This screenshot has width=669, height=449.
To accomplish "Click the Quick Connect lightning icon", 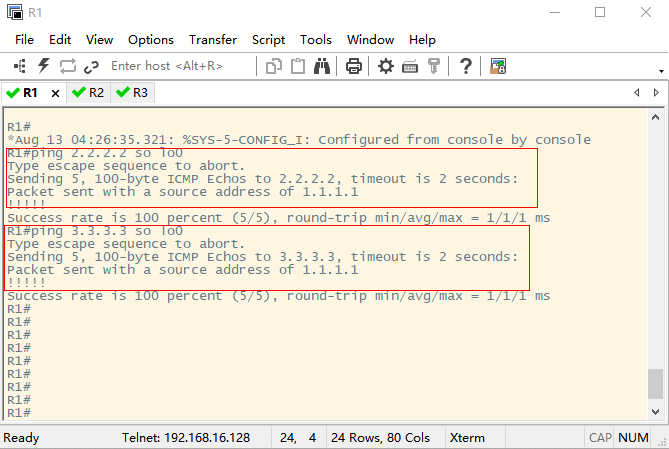I will (44, 66).
